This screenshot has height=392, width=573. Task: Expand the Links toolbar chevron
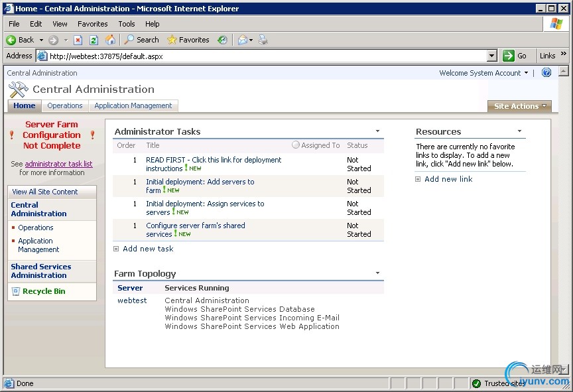(x=564, y=53)
